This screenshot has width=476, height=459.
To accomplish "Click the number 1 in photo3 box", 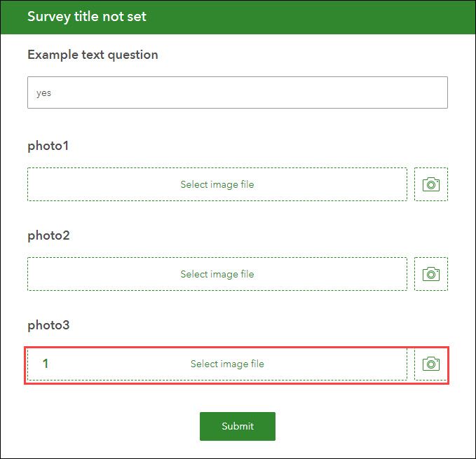I will tap(46, 364).
